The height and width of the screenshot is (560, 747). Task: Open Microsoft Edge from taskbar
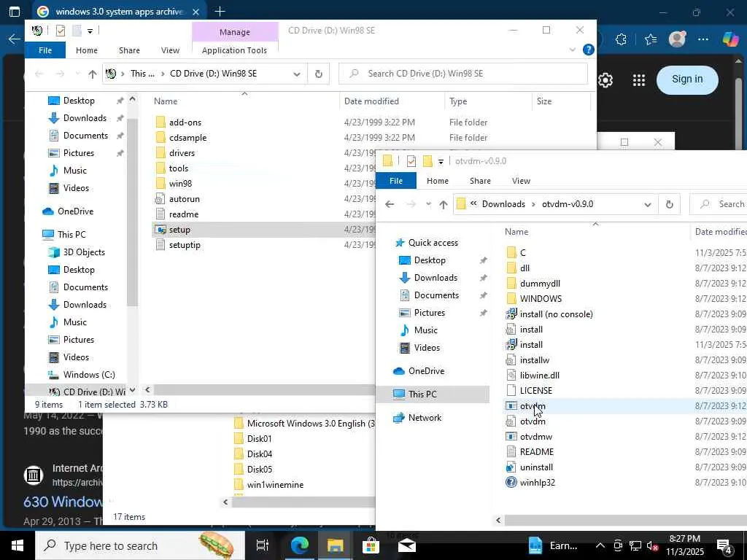click(x=299, y=545)
